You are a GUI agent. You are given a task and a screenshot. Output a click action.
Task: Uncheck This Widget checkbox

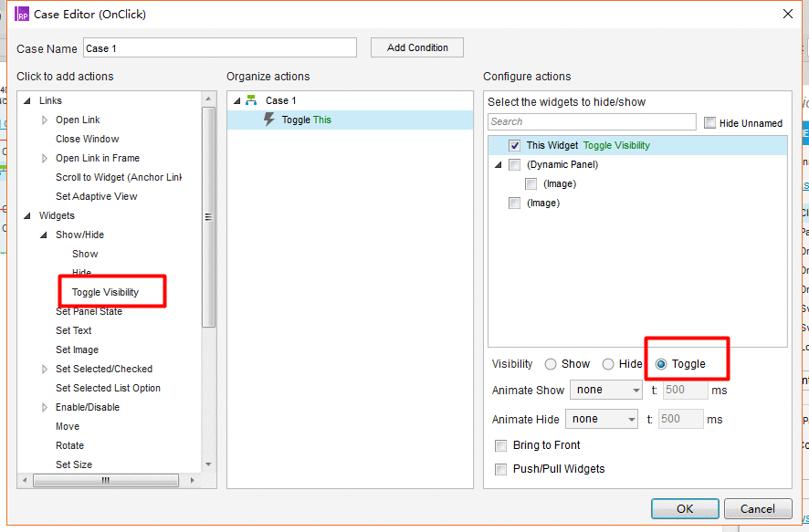tap(514, 145)
